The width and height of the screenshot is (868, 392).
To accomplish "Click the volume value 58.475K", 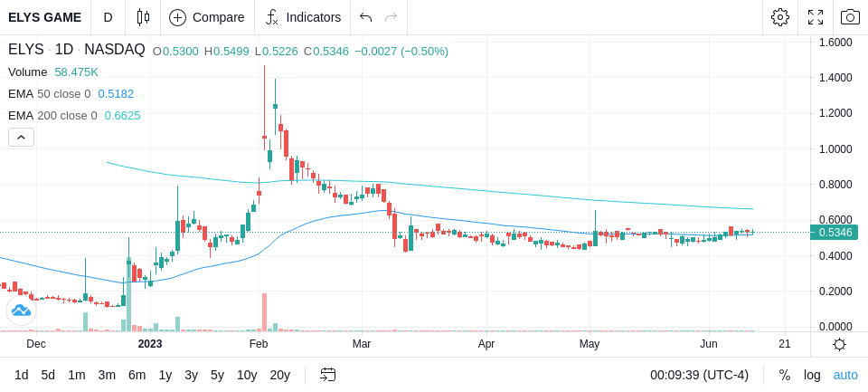I will click(76, 72).
